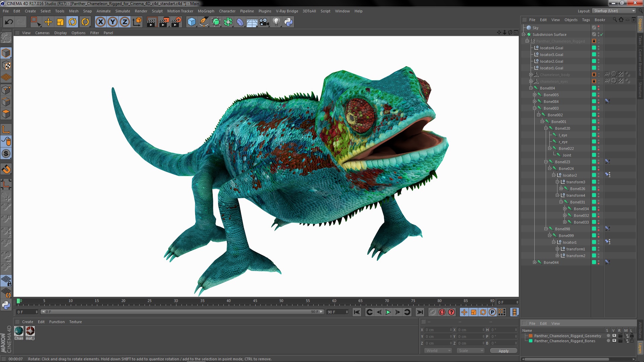
Task: Expand the Bone044 node
Action: 535,262
